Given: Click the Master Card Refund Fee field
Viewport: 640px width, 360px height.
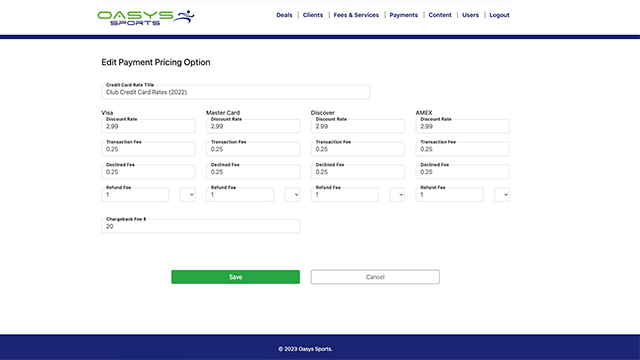Looking at the screenshot, I should (240, 195).
